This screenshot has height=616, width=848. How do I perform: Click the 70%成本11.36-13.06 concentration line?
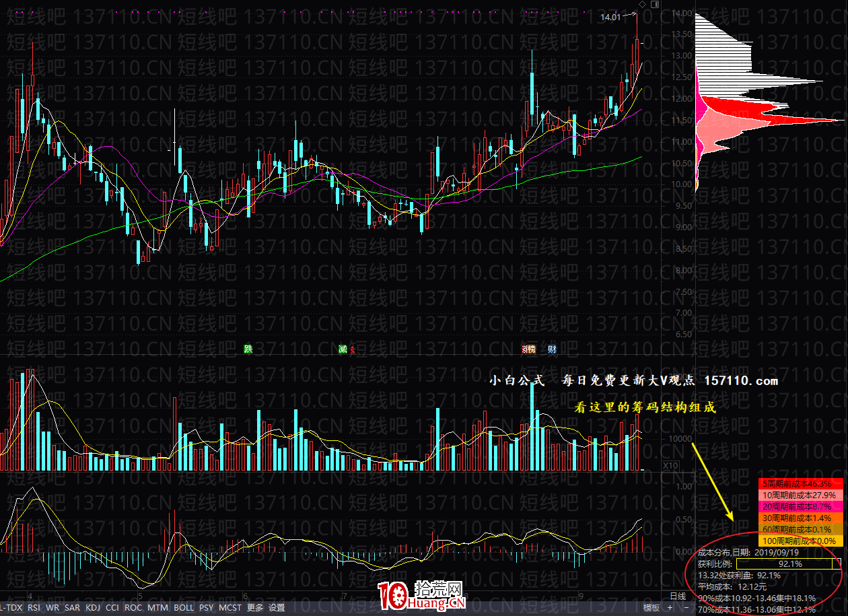click(756, 610)
